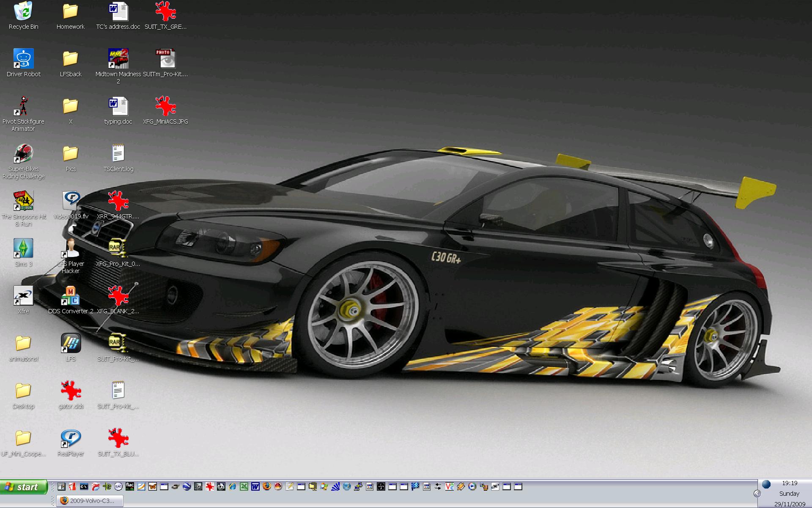The height and width of the screenshot is (508, 812).
Task: Open The Simpsons Hit & Run
Action: pyautogui.click(x=23, y=201)
